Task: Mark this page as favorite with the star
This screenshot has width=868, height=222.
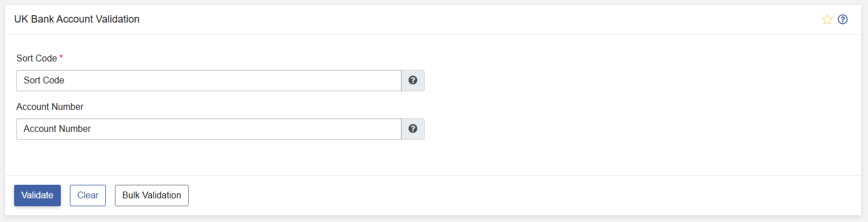Action: (827, 20)
